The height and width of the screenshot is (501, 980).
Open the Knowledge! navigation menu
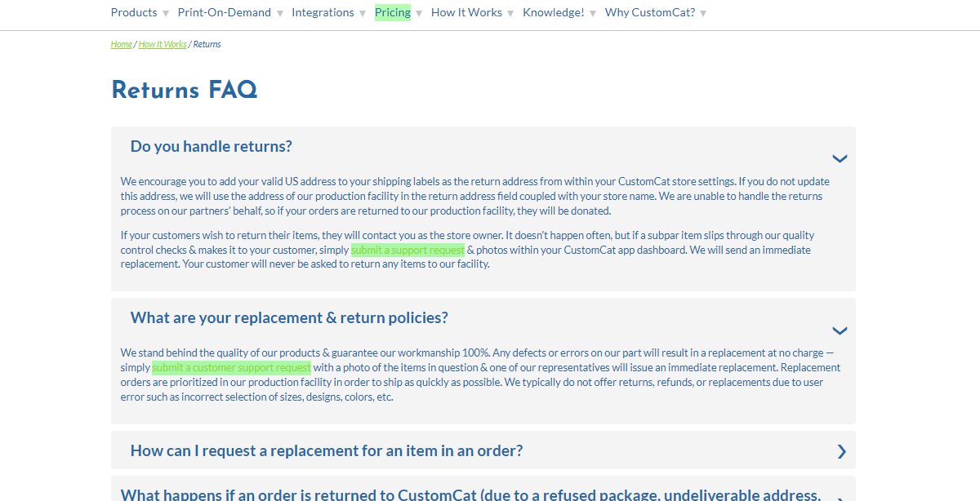553,12
